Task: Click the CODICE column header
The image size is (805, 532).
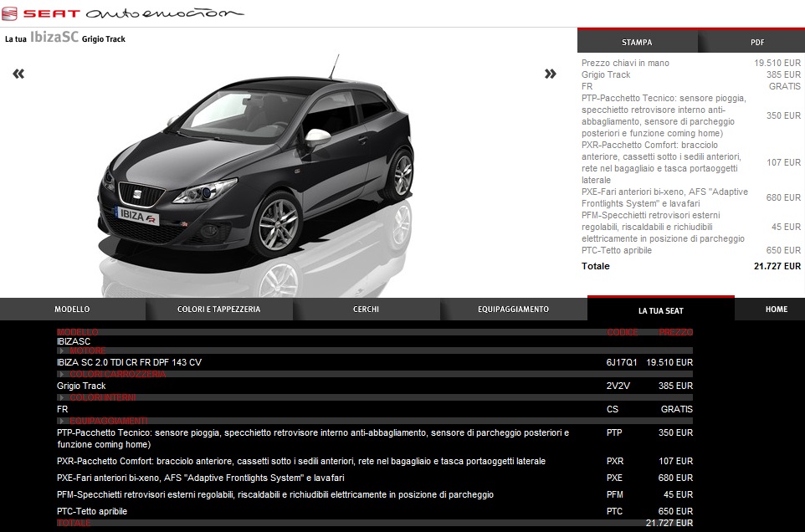Action: (623, 332)
